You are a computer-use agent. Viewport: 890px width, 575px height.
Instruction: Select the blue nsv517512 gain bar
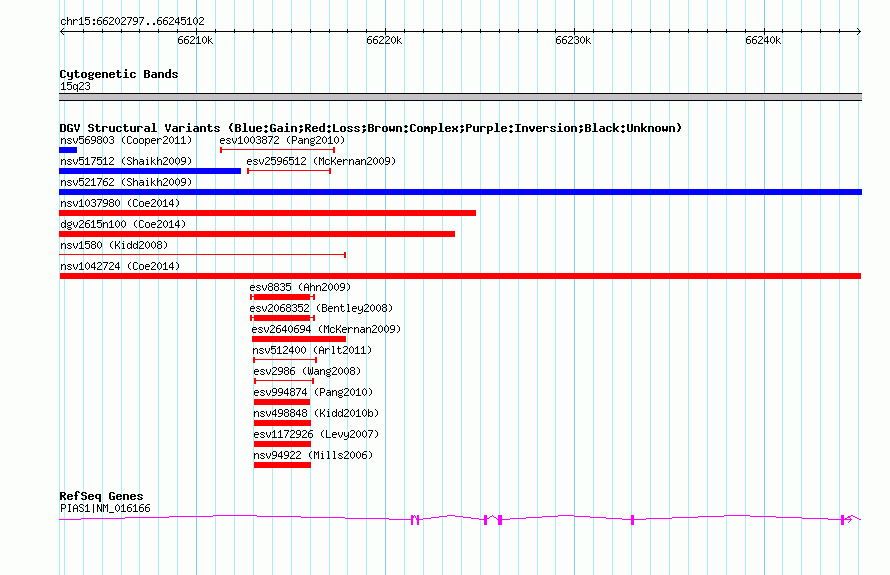click(x=150, y=171)
